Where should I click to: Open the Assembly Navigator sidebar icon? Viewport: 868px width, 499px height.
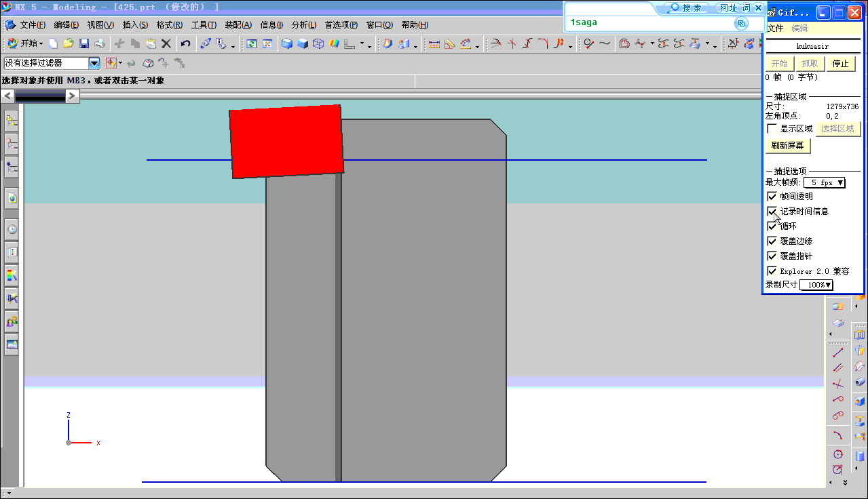click(x=12, y=121)
